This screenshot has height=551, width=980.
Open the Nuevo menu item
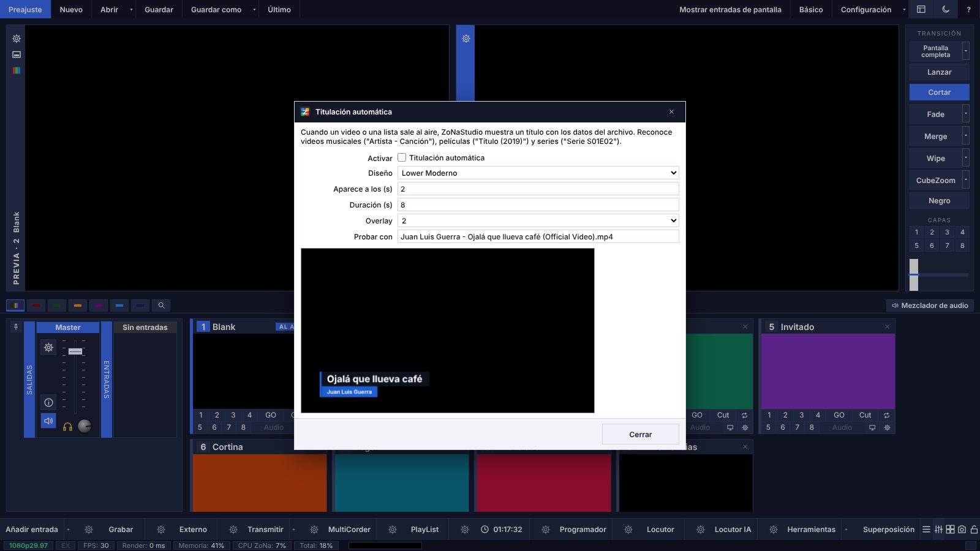click(x=71, y=9)
